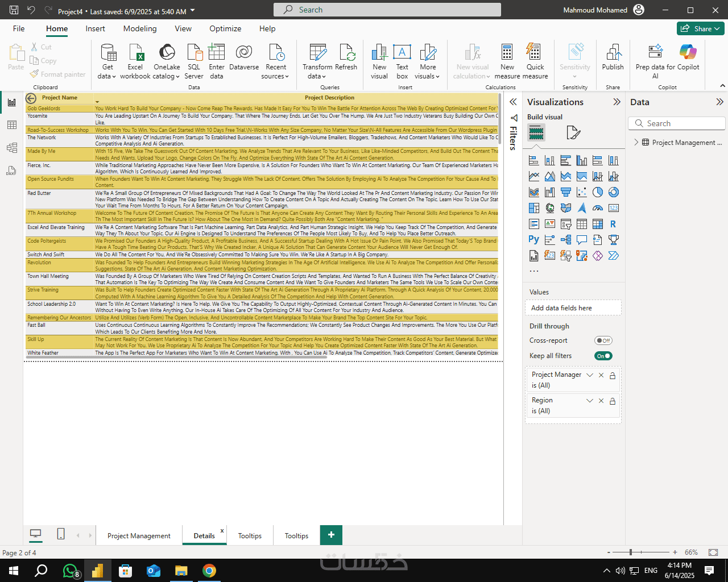This screenshot has width=728, height=582.
Task: Collapse the Visualizations pane
Action: pyautogui.click(x=617, y=102)
